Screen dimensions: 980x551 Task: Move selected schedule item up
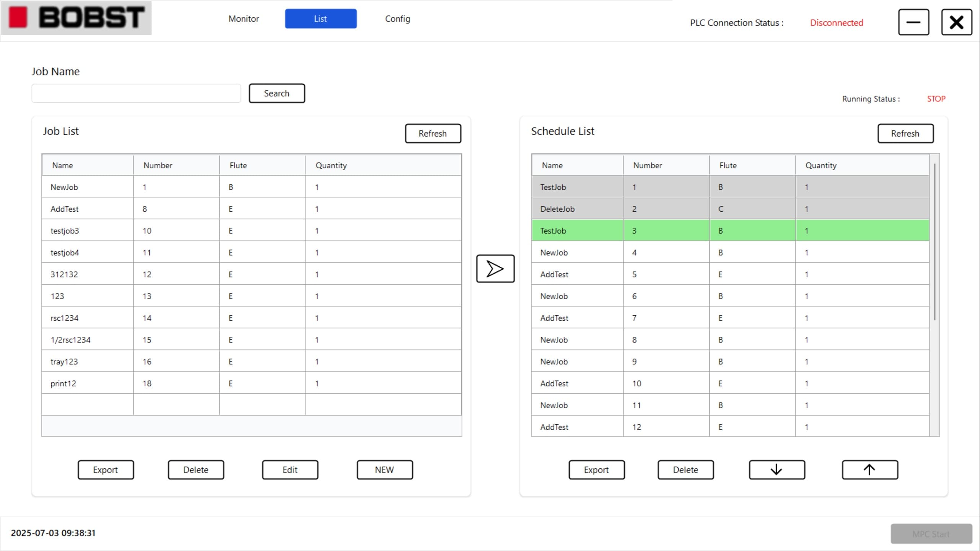(869, 469)
